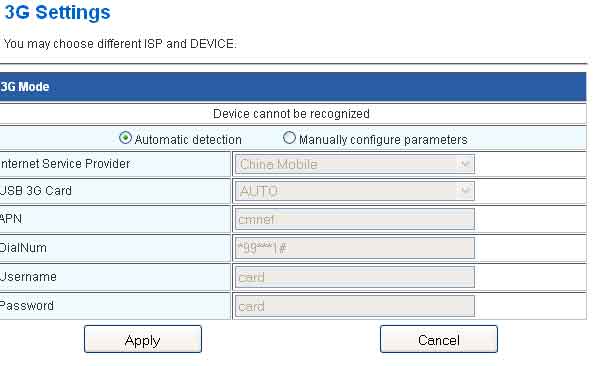Click the Apply button

click(143, 339)
